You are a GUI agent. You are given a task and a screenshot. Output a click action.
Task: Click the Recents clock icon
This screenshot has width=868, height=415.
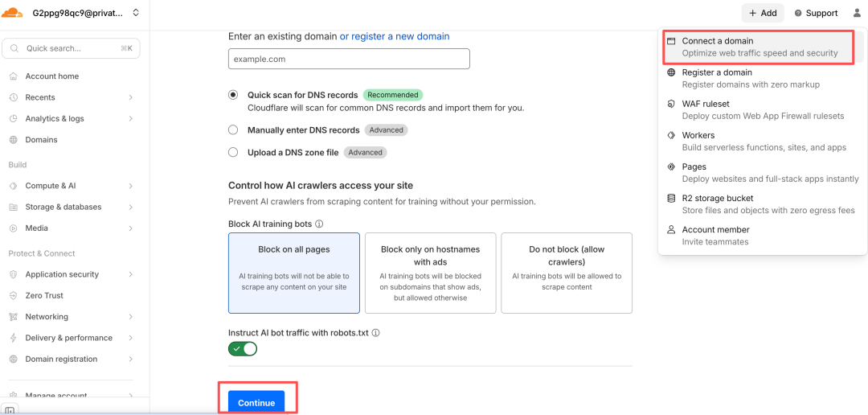click(x=14, y=97)
